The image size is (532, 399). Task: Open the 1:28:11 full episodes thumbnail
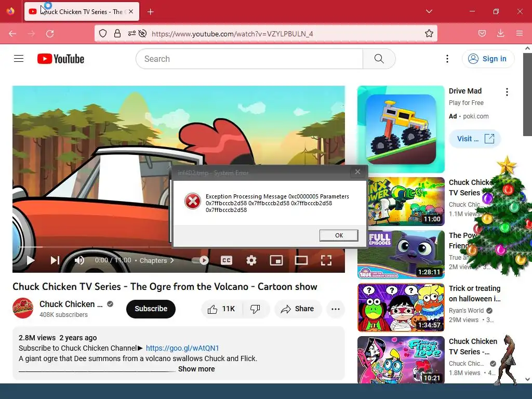tap(401, 255)
